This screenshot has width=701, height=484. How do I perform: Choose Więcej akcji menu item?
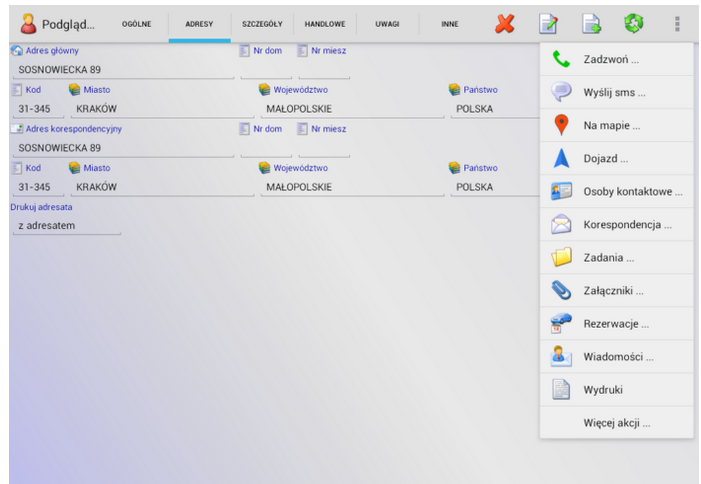pos(616,423)
